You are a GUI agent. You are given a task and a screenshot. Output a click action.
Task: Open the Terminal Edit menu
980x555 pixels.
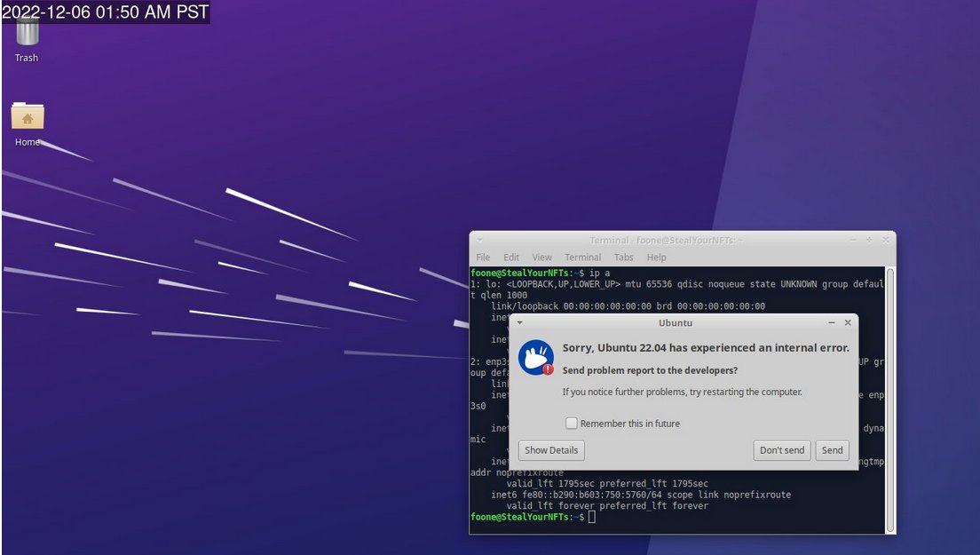(x=511, y=257)
